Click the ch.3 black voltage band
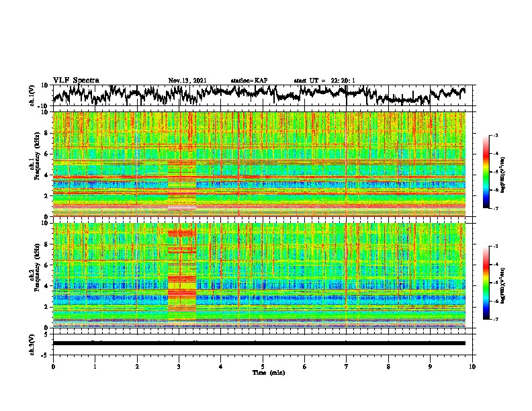Screen dimensions: 532x411 coord(259,343)
